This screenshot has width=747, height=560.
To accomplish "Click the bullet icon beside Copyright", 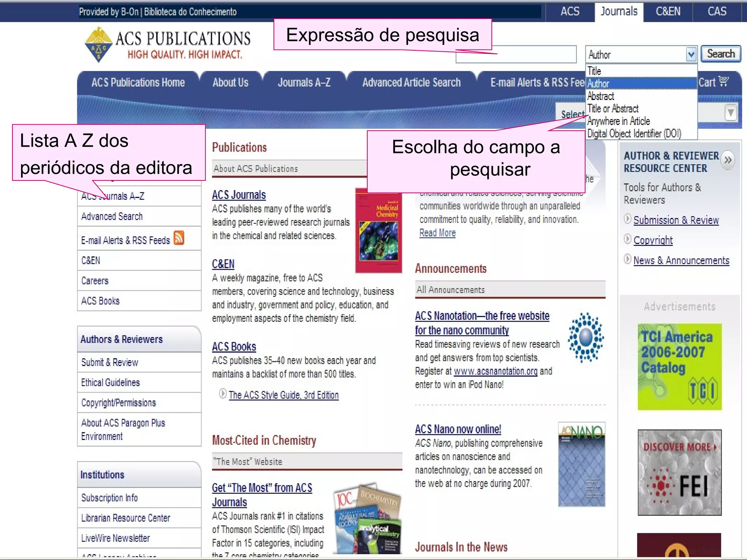I will [627, 239].
